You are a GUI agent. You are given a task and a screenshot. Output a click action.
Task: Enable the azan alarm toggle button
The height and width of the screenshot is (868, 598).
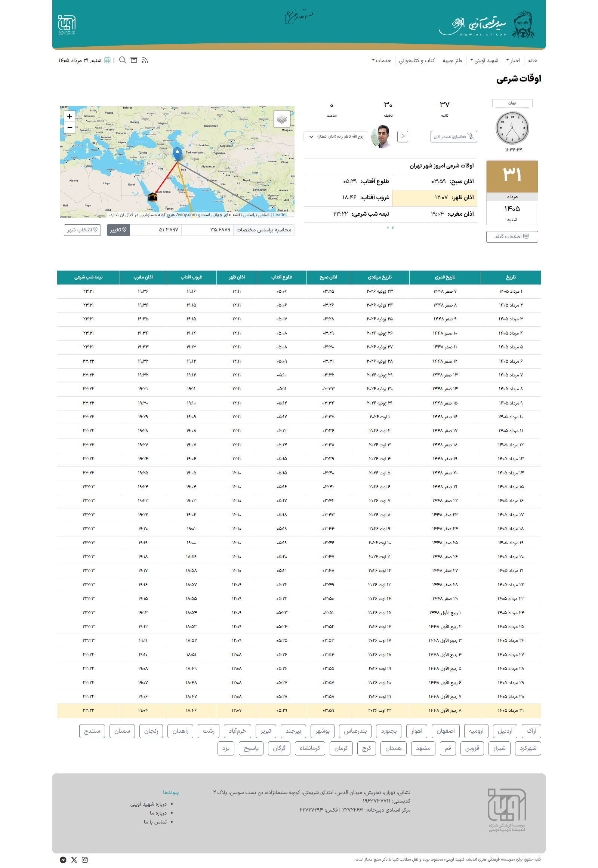[x=454, y=137]
